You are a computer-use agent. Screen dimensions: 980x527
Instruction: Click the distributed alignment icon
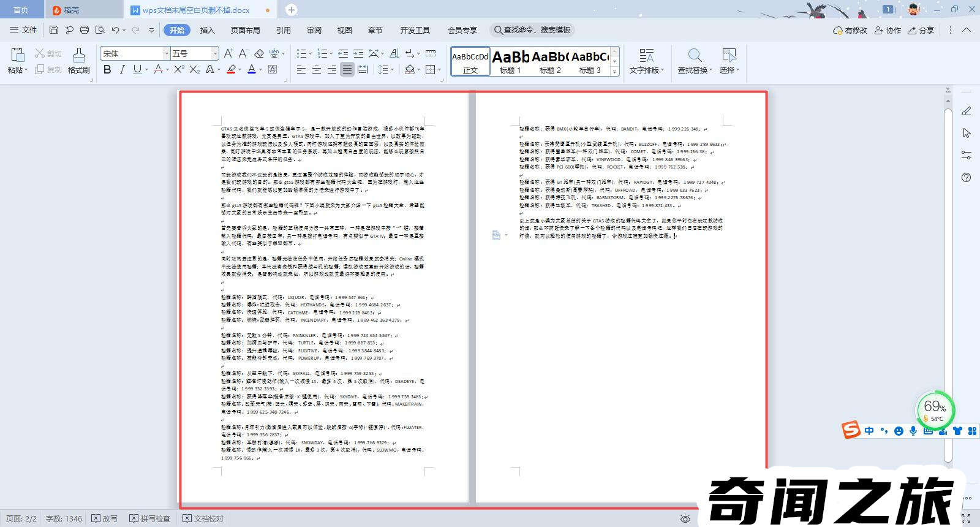[x=363, y=69]
